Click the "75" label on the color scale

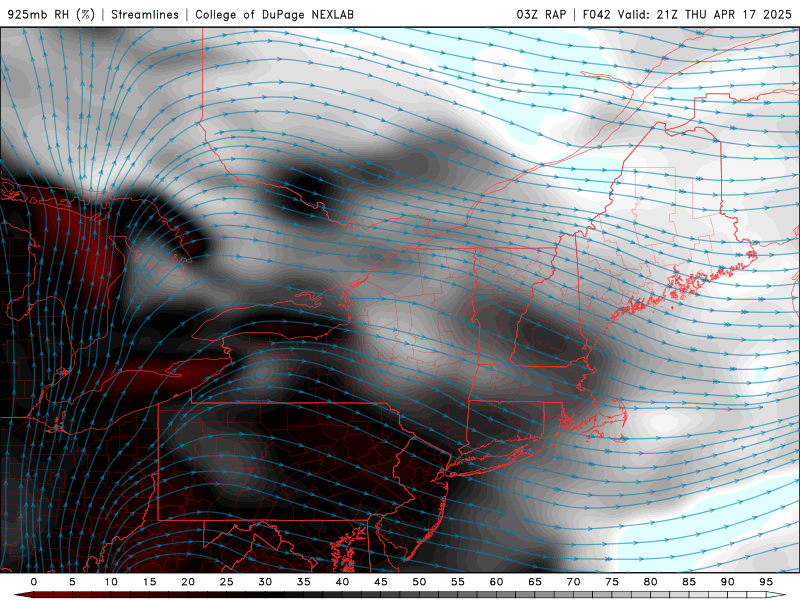tap(612, 582)
